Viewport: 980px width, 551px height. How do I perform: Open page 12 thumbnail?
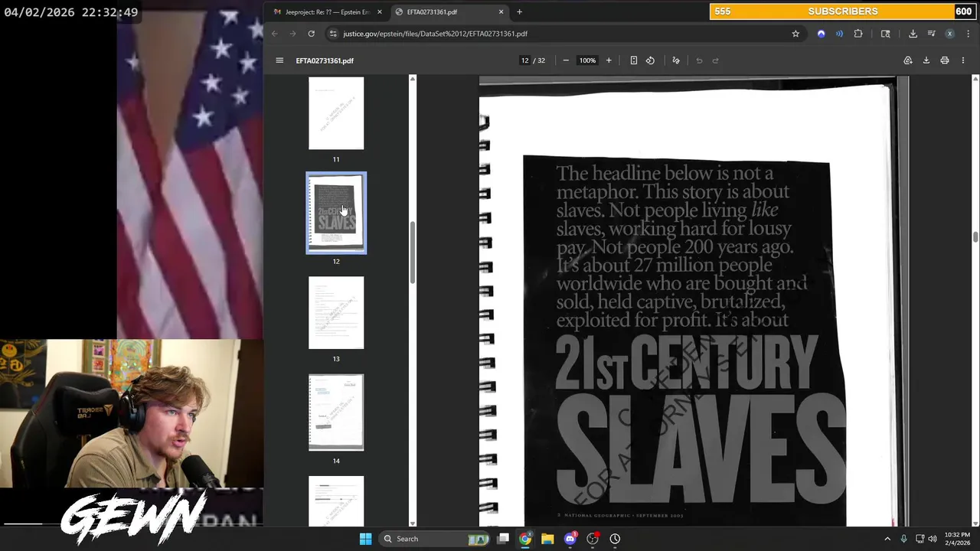tap(336, 212)
